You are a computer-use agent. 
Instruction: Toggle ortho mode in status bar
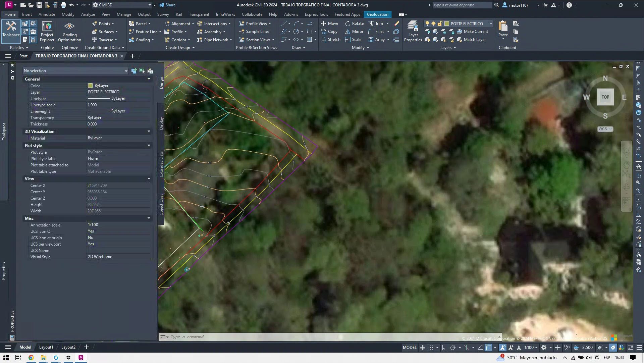[x=445, y=348]
